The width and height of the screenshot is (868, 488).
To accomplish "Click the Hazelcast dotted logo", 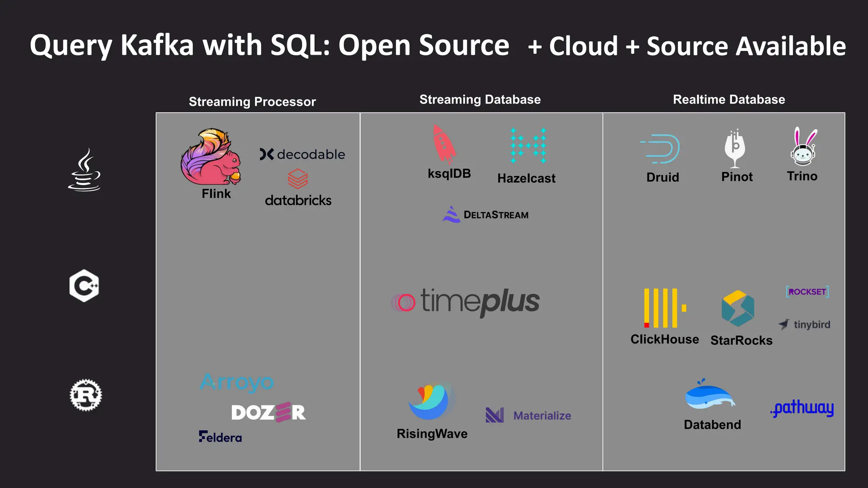I will pyautogui.click(x=528, y=145).
